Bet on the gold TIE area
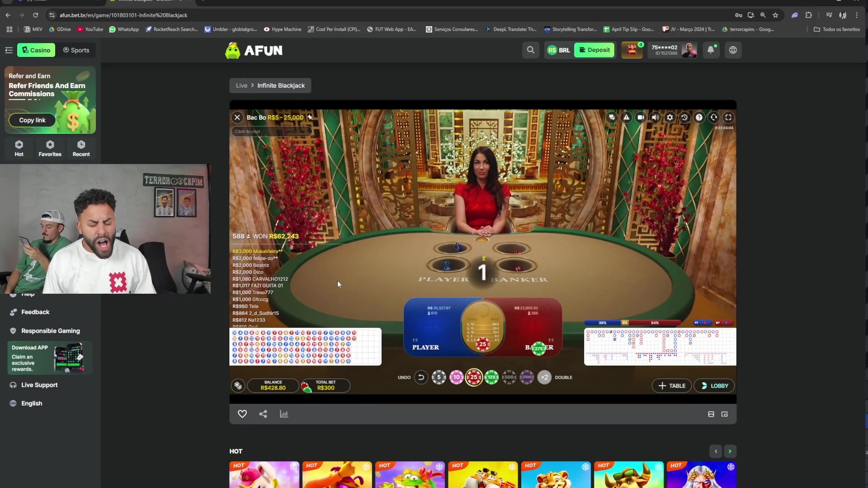The image size is (868, 488). coord(482,328)
